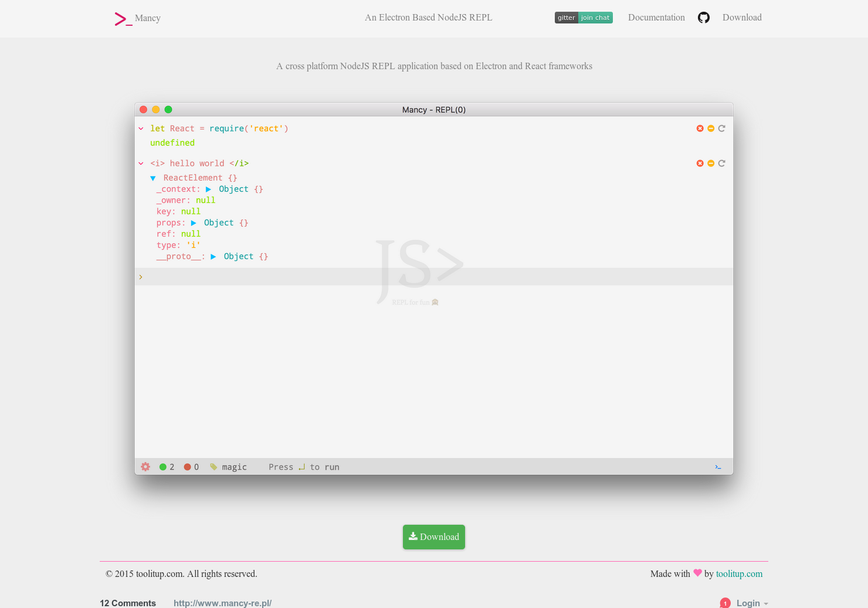Screen dimensions: 868x608
Task: Click the red error count indicator
Action: click(x=191, y=467)
